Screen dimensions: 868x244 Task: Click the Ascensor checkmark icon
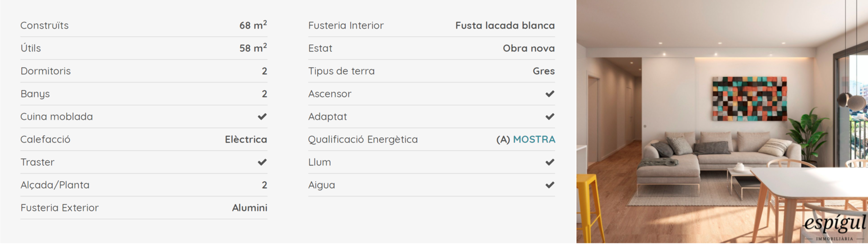[550, 94]
